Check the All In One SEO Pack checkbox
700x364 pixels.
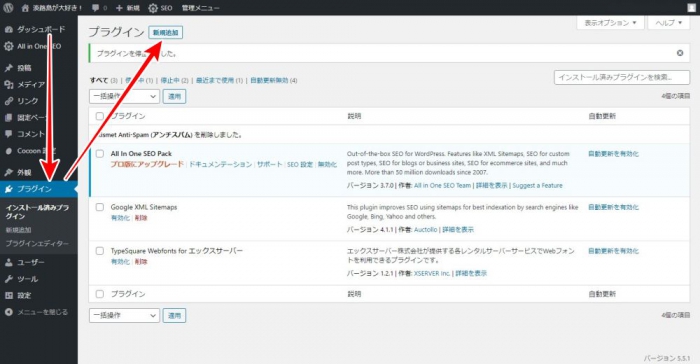pyautogui.click(x=100, y=154)
